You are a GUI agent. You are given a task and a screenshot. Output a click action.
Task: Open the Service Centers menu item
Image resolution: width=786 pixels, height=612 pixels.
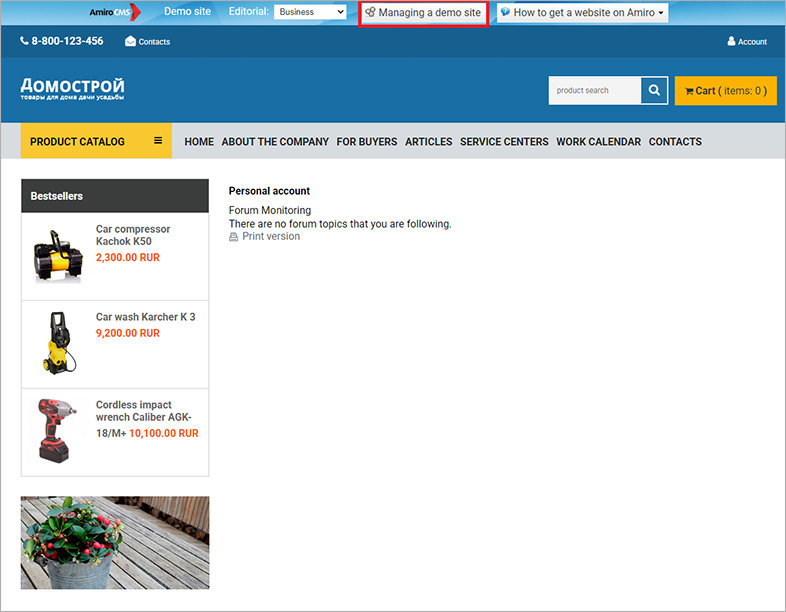coord(504,141)
